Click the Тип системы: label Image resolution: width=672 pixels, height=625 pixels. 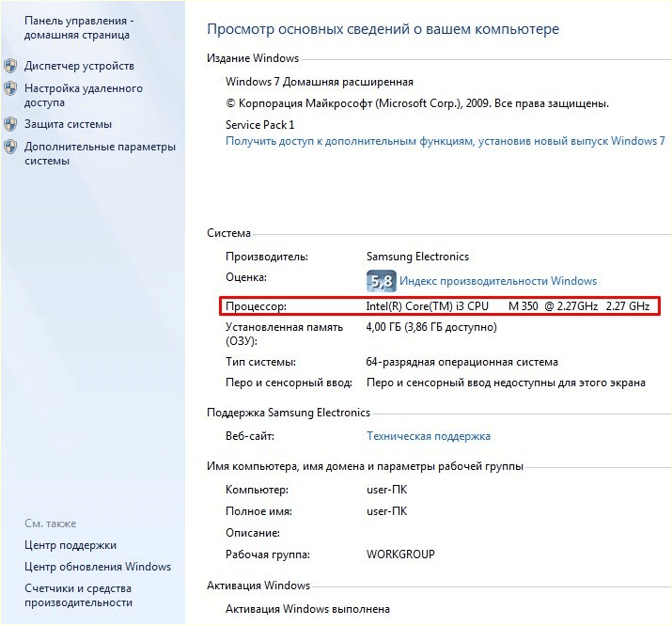point(260,362)
